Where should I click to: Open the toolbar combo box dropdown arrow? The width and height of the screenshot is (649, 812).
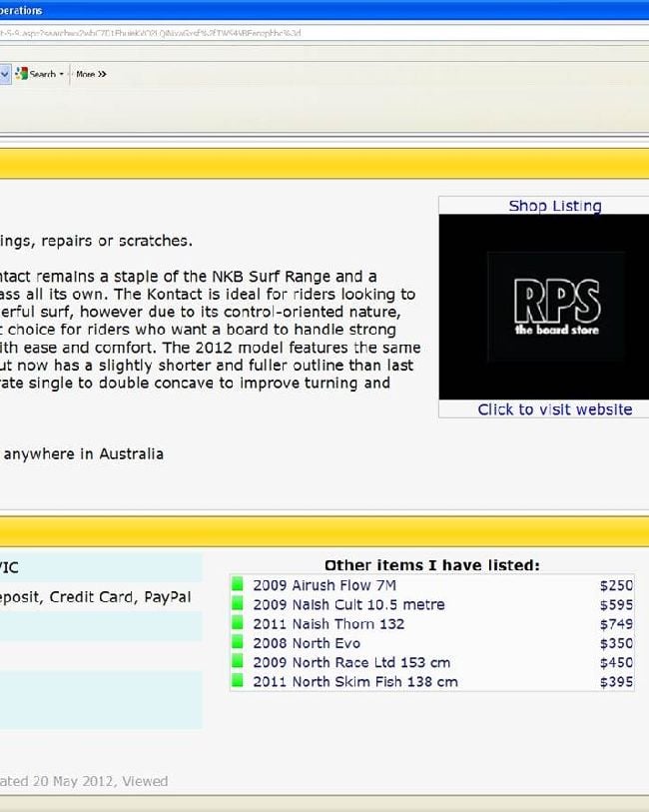click(5, 74)
